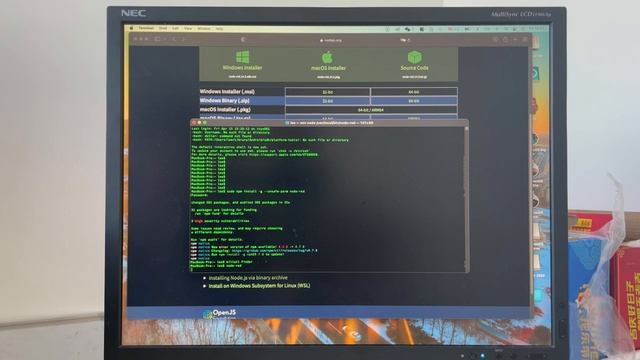Click the Safari downloads icon in toolbar
Screen dimensions: 640x360
tap(495, 40)
